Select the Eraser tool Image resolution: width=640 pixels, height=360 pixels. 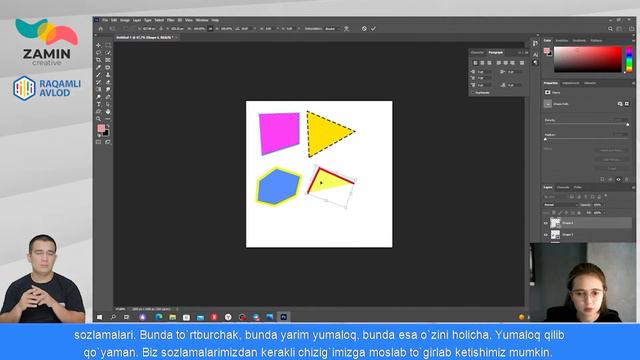point(108,82)
